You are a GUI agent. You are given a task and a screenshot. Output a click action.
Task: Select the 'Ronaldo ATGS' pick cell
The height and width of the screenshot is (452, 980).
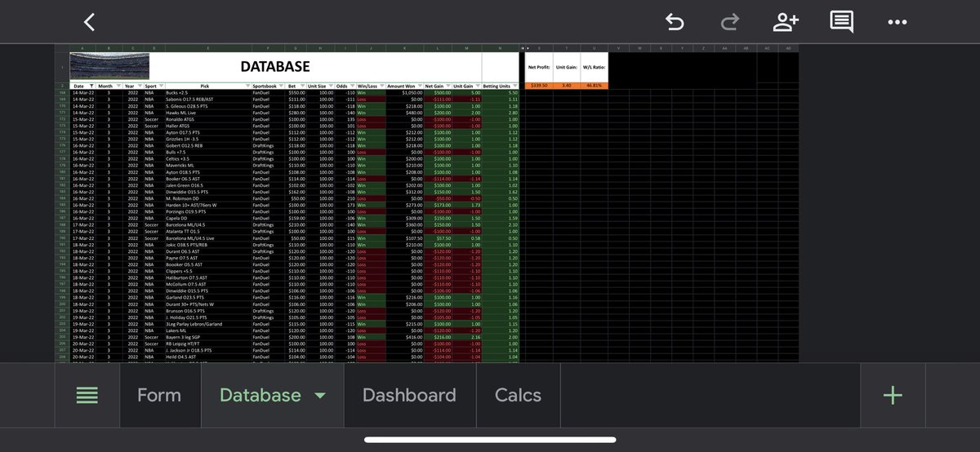[x=208, y=118]
